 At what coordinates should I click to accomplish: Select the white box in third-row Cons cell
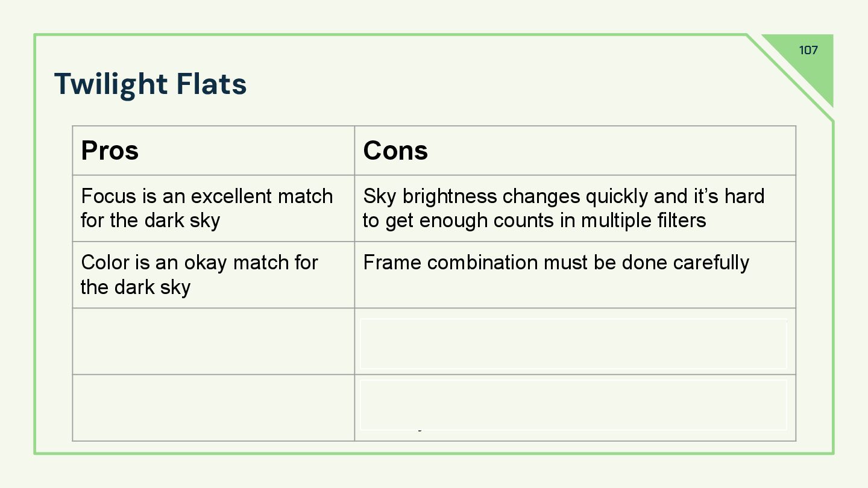pos(573,344)
